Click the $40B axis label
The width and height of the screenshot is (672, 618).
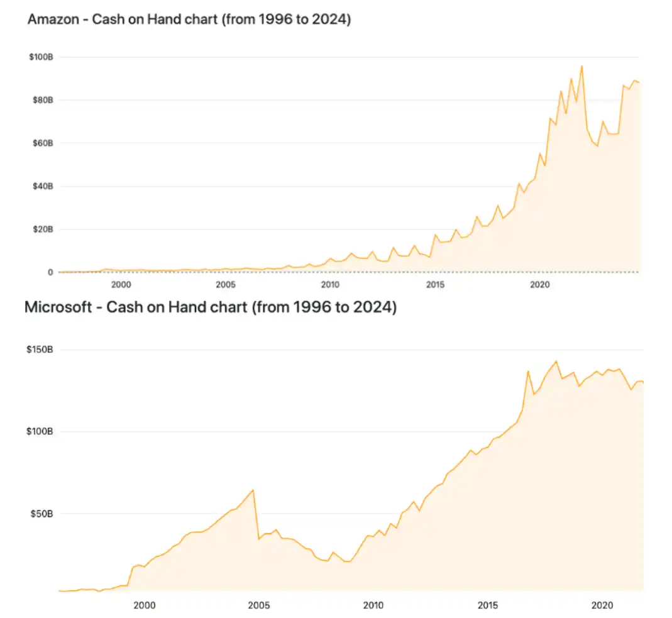(x=43, y=186)
